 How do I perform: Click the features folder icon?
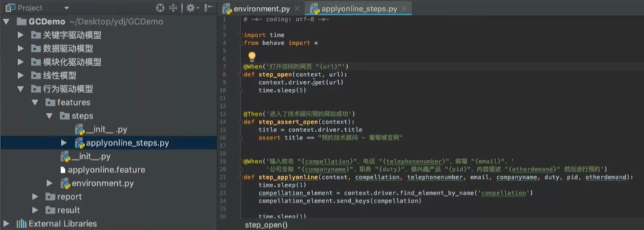click(50, 102)
